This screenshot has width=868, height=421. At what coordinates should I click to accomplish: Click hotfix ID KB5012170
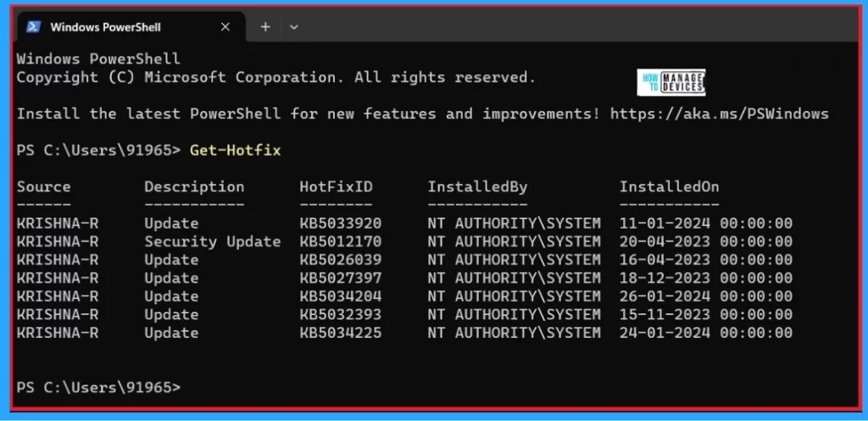(341, 241)
